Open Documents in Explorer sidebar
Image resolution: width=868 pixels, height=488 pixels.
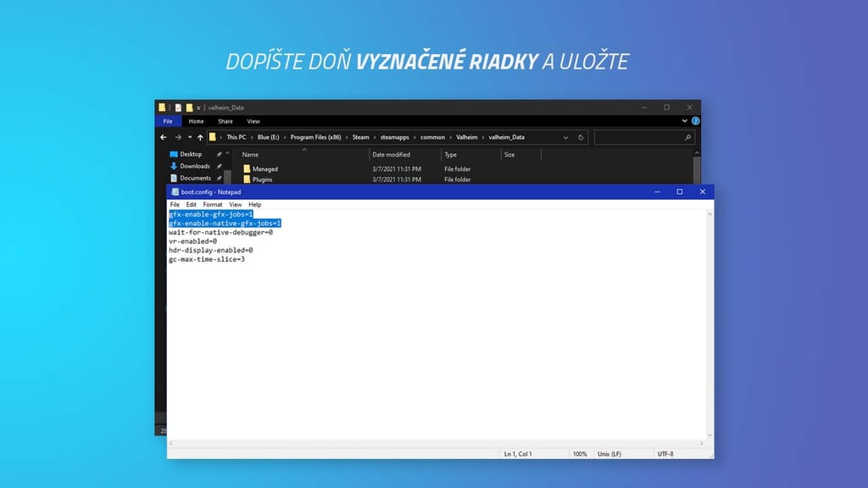pos(196,178)
